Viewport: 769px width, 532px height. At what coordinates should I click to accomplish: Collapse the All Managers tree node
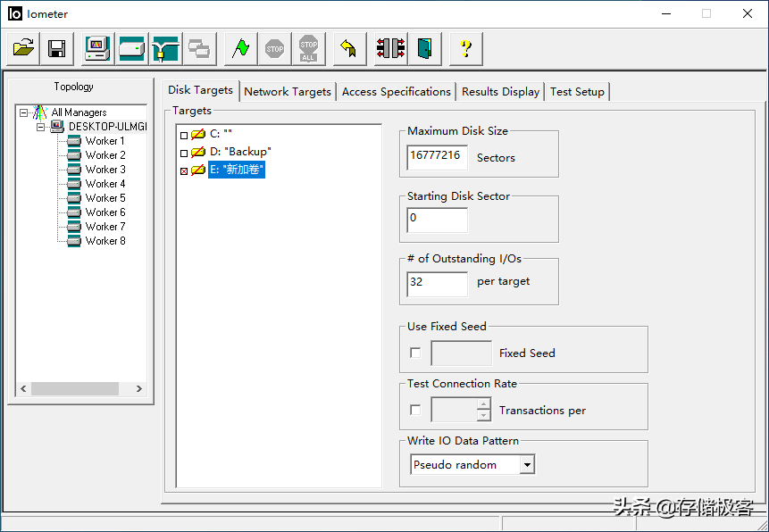(24, 113)
